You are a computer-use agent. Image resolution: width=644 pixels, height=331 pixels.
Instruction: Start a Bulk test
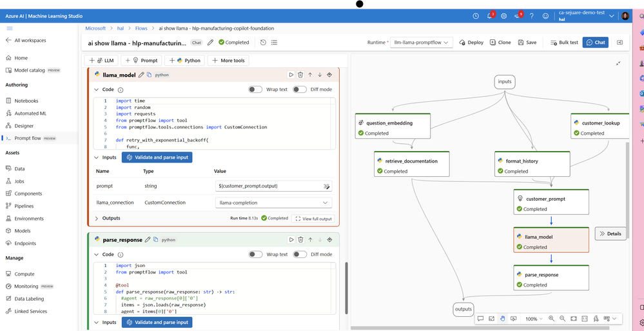563,43
